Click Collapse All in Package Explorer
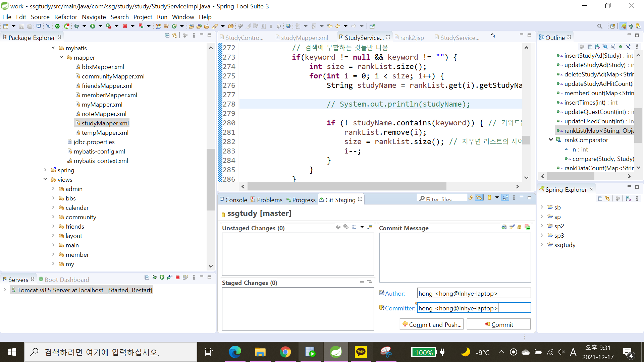 [167, 36]
